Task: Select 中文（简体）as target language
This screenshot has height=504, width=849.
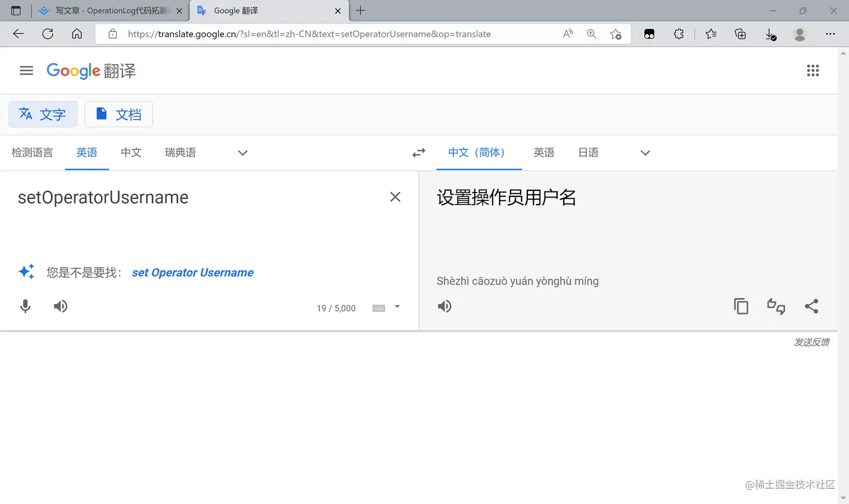Action: [x=479, y=153]
